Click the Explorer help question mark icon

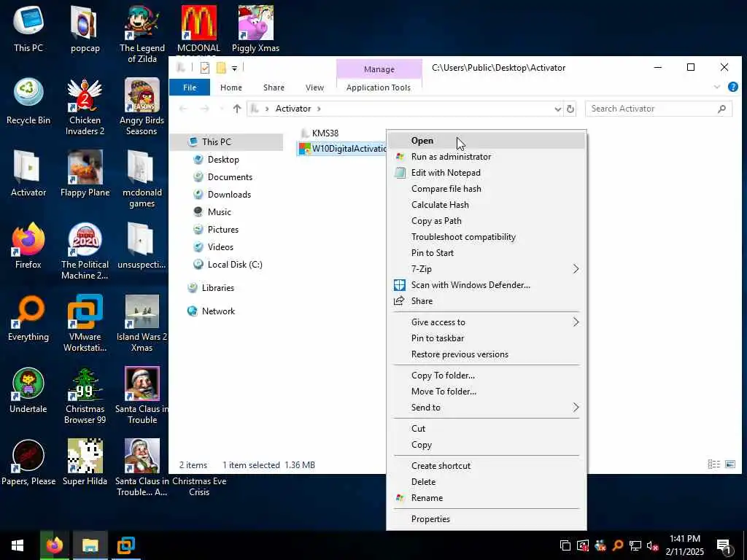tap(732, 87)
